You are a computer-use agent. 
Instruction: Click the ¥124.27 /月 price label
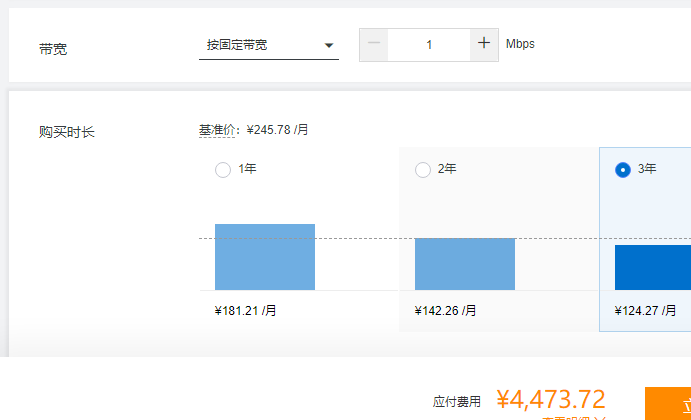coord(645,311)
